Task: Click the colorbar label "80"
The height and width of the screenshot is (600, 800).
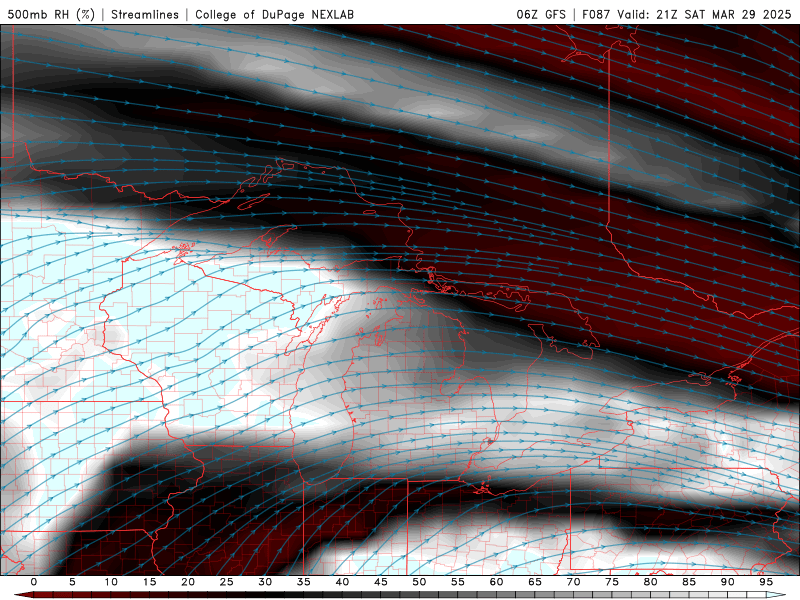Action: [650, 582]
